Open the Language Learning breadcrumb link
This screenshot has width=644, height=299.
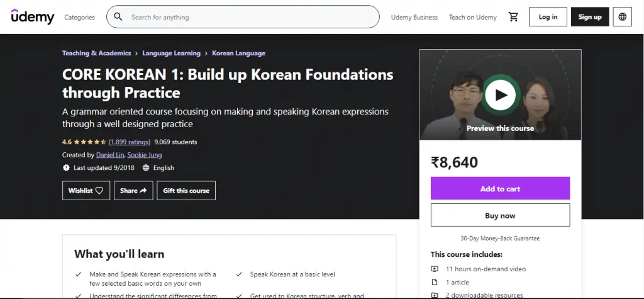tap(171, 54)
